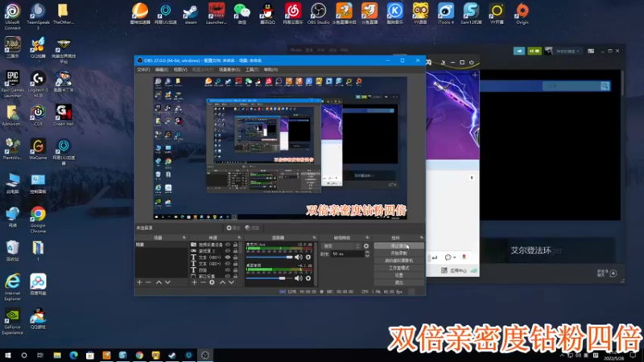Open the 工具(T) menu in OBS
The width and height of the screenshot is (644, 362).
pyautogui.click(x=252, y=70)
